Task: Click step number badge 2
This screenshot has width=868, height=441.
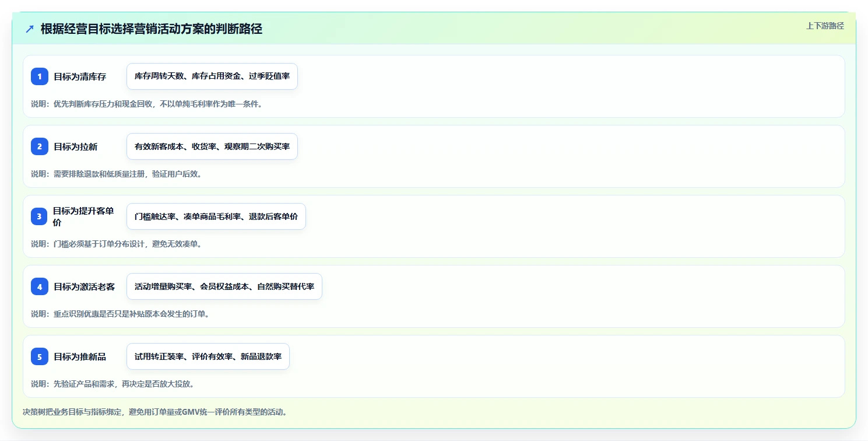Action: (x=40, y=146)
